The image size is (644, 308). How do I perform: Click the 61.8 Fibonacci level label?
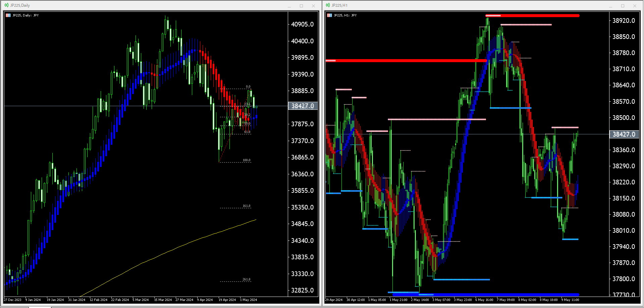(x=247, y=132)
